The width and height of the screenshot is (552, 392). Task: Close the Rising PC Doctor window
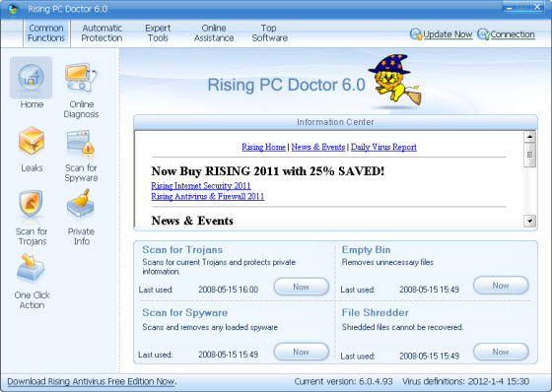coord(537,8)
